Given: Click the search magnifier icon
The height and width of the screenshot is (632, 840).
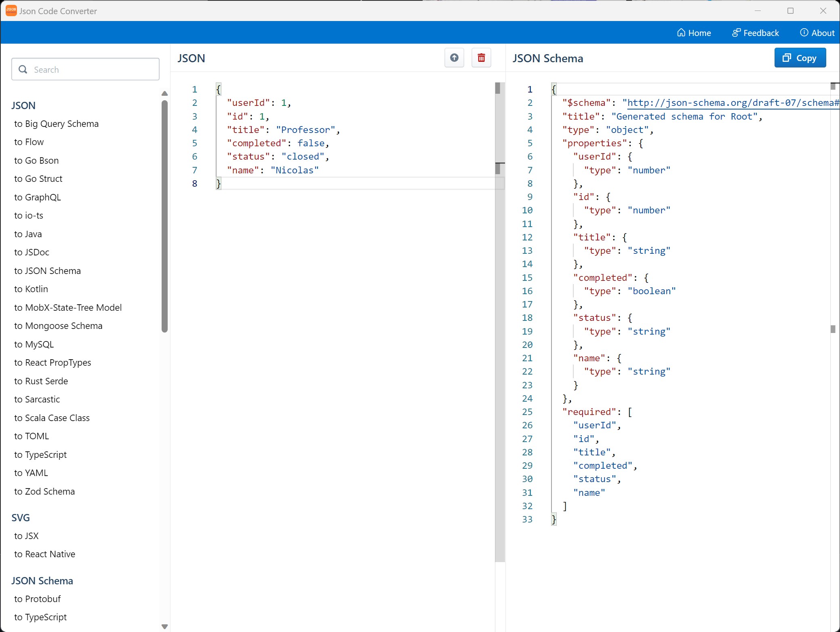Looking at the screenshot, I should 23,70.
